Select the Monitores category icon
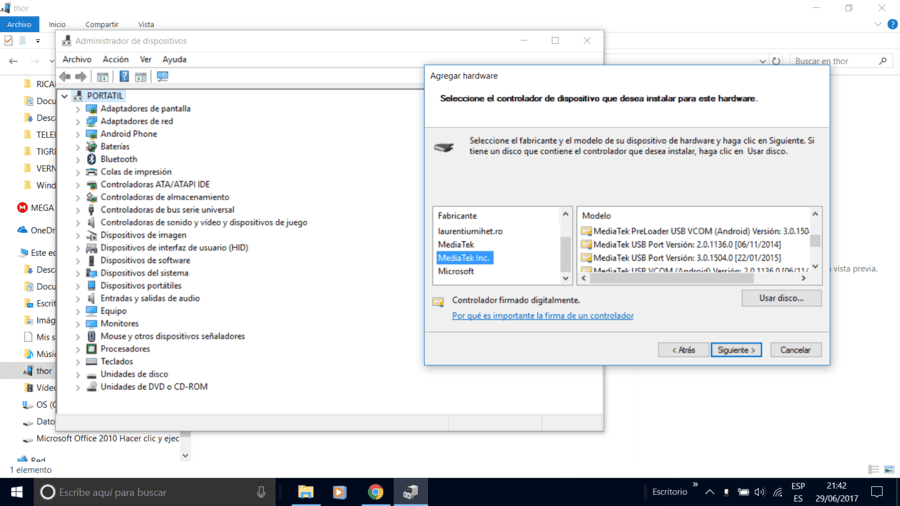Screen dimensions: 900x506 (91, 324)
